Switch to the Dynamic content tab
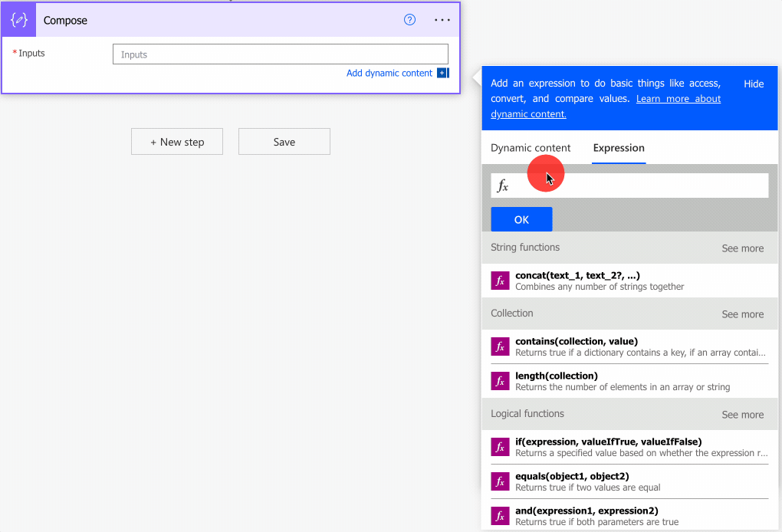This screenshot has height=532, width=782. pos(531,148)
